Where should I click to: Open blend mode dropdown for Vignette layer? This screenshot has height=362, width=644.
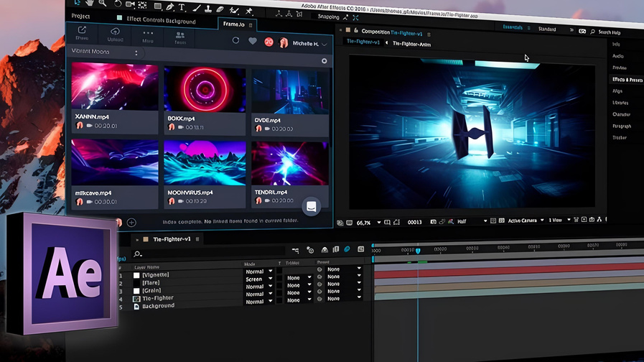pos(259,271)
